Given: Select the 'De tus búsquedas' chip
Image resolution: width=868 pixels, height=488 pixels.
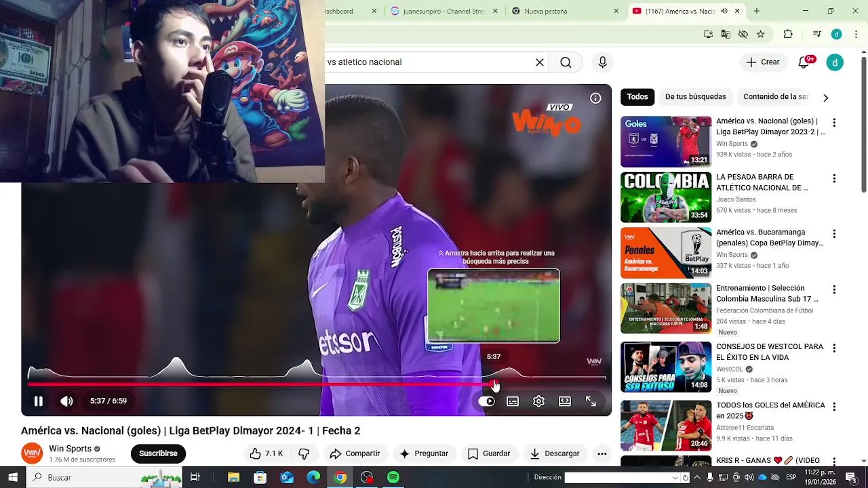Looking at the screenshot, I should click(695, 97).
